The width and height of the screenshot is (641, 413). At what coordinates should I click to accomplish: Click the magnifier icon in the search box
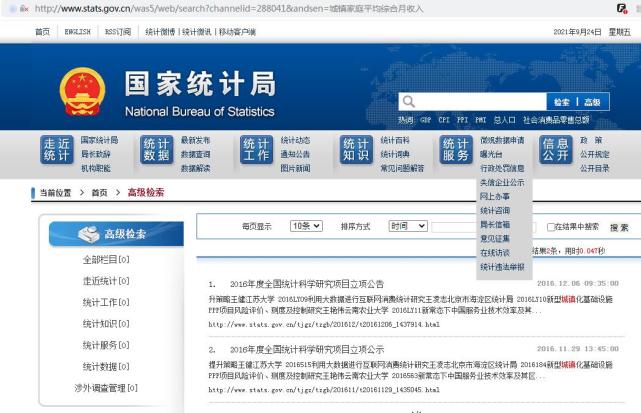click(408, 101)
